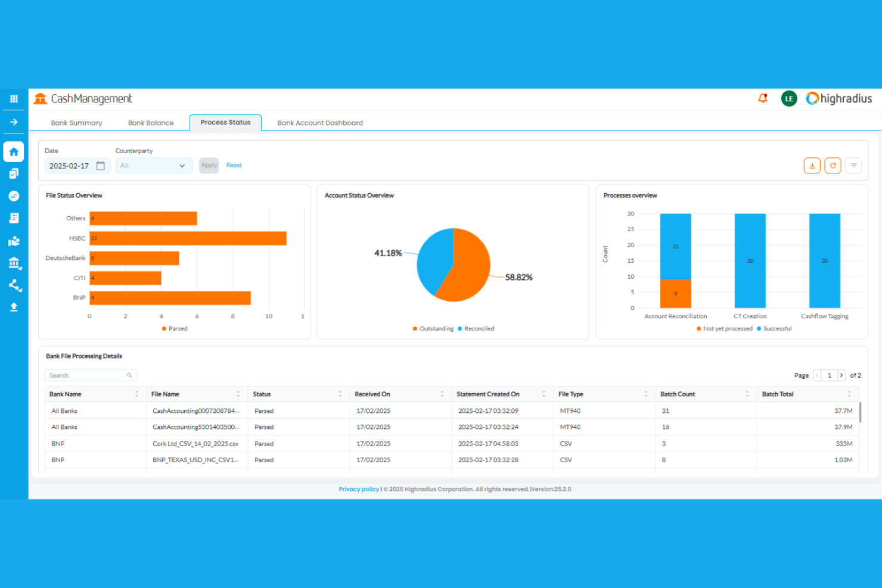Open the Privacy policy link
This screenshot has width=882, height=588.
359,489
